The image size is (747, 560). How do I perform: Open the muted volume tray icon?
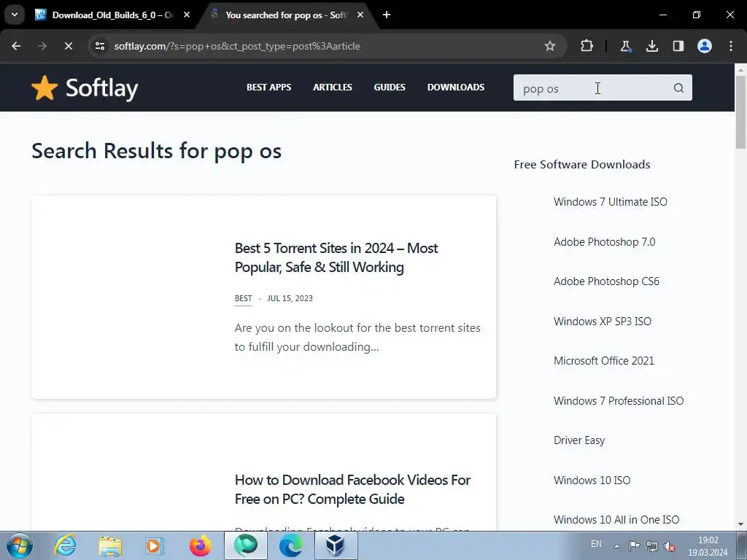[670, 546]
